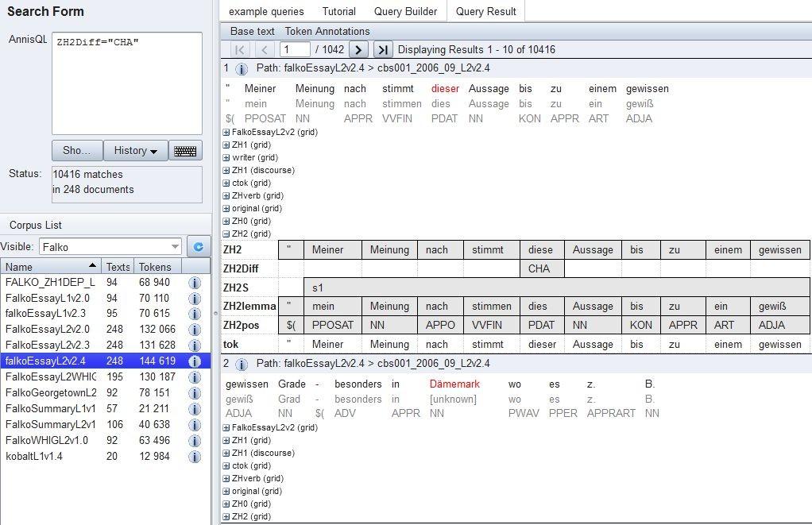Viewport: 812px width, 525px height.
Task: Refresh the corpus list
Action: [x=199, y=246]
